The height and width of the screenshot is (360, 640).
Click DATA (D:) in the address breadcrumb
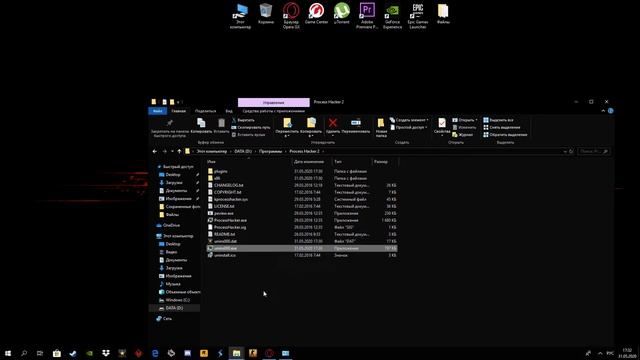coord(243,151)
